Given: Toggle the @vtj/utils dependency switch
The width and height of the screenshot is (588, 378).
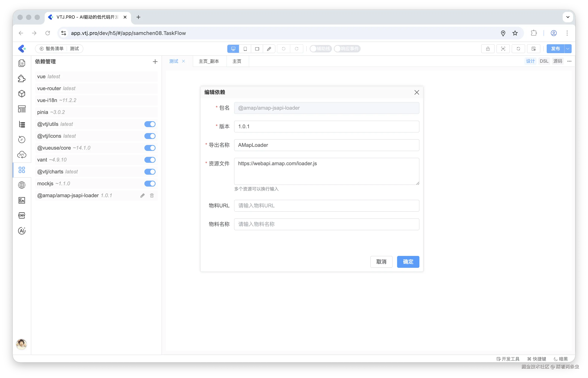Looking at the screenshot, I should (x=150, y=124).
